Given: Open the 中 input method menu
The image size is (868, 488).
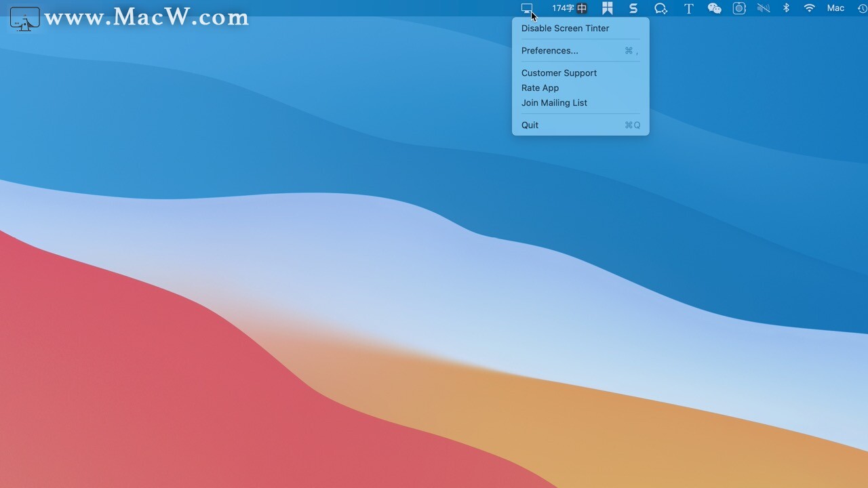Looking at the screenshot, I should [581, 8].
